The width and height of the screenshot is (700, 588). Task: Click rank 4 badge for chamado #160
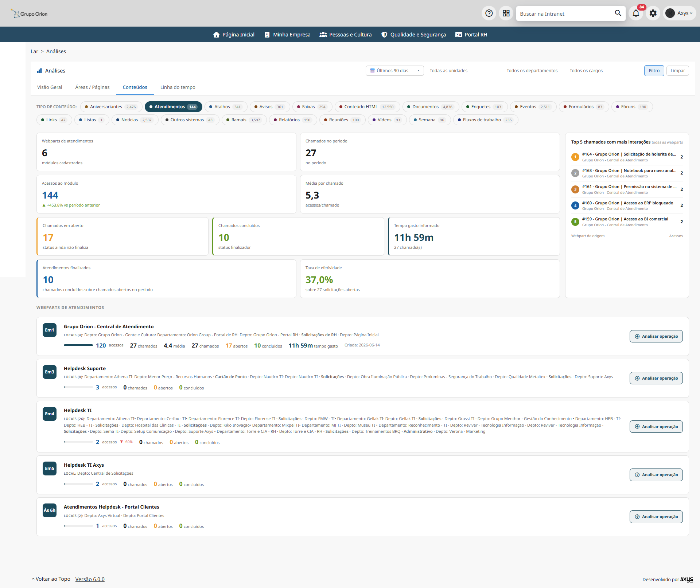point(575,205)
